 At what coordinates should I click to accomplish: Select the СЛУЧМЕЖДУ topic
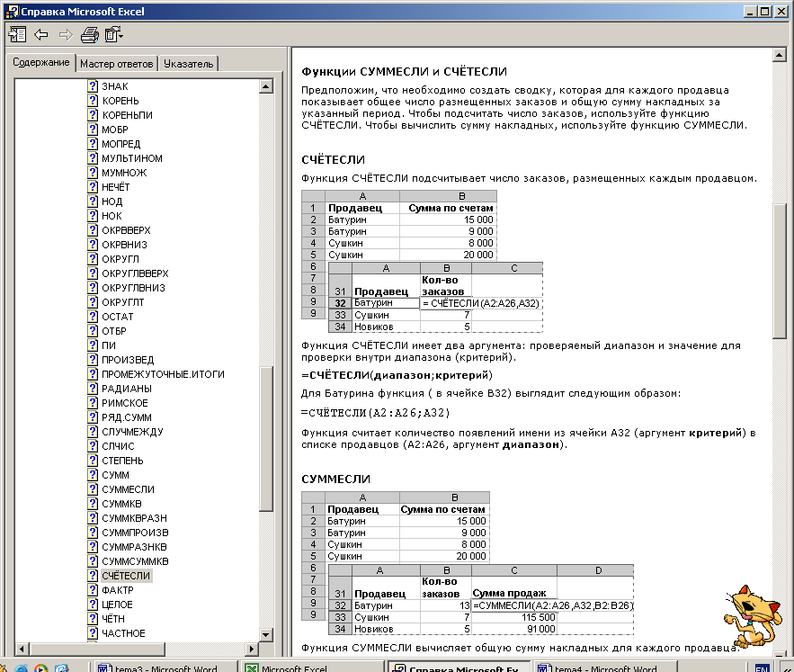pyautogui.click(x=133, y=432)
